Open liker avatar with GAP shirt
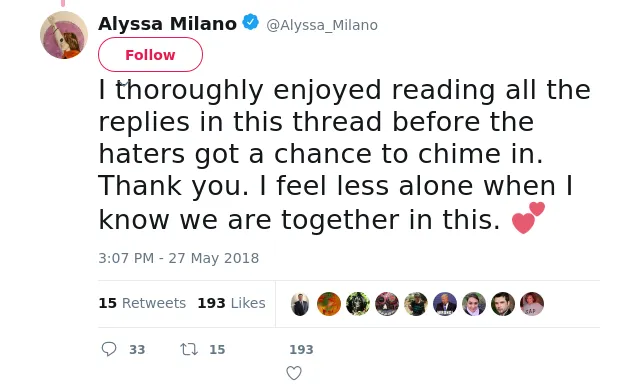 (532, 304)
